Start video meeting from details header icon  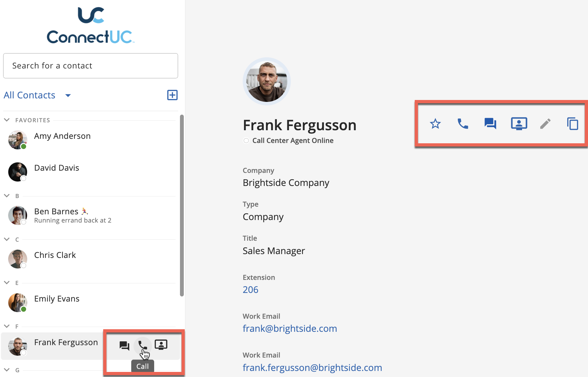519,124
